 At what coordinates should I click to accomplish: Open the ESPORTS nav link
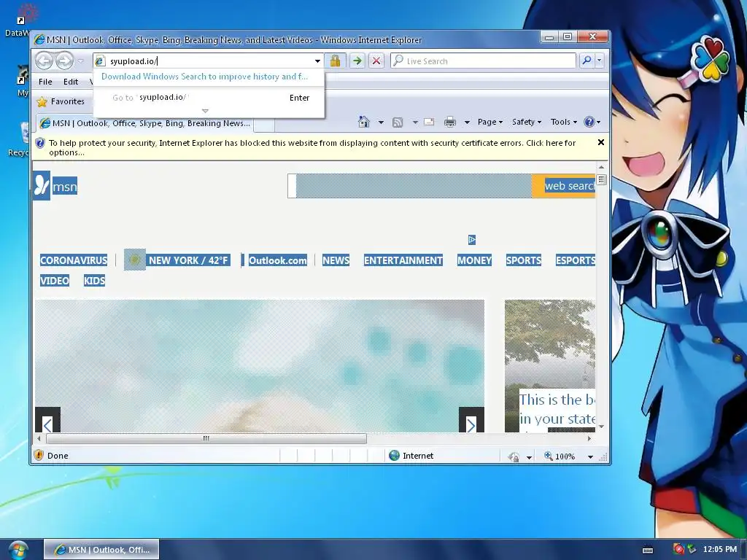click(x=576, y=260)
